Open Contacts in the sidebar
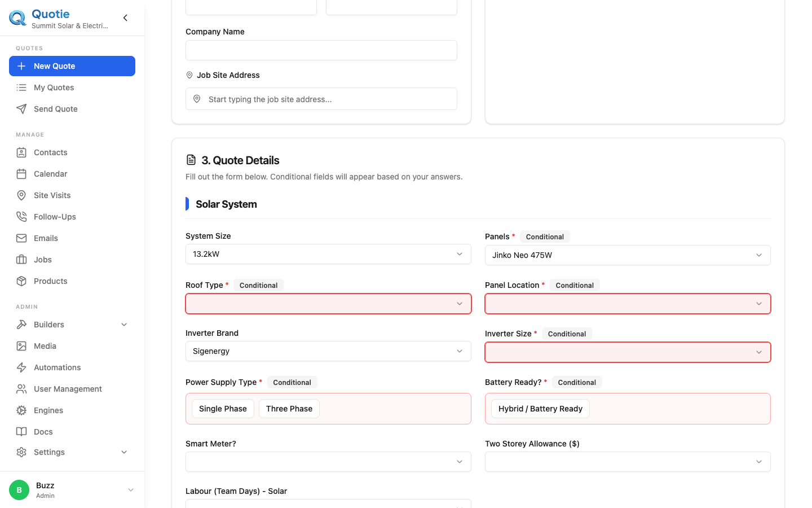 click(x=72, y=152)
